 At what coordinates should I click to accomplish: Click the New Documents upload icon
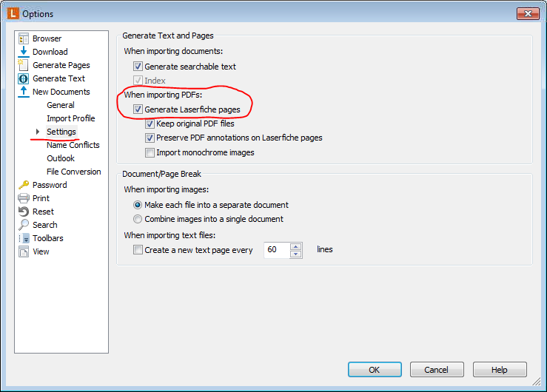click(x=24, y=92)
